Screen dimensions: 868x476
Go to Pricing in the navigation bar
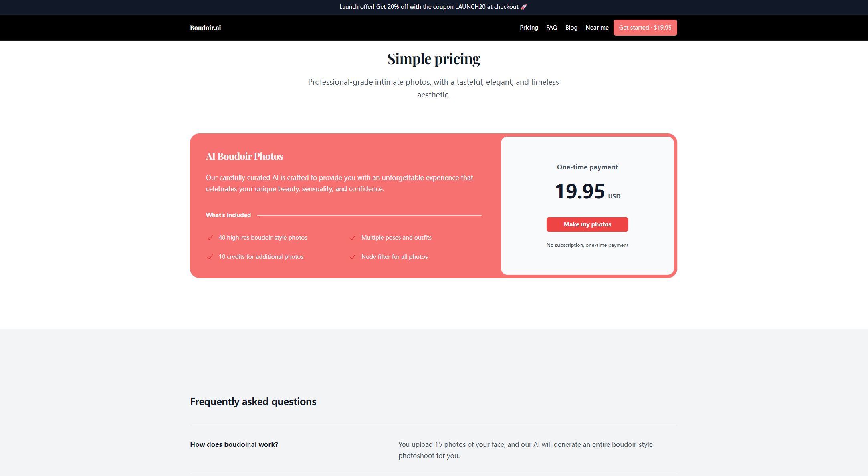(x=529, y=28)
